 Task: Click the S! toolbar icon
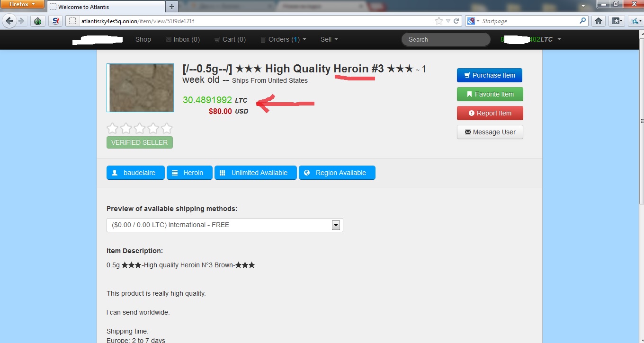[56, 21]
